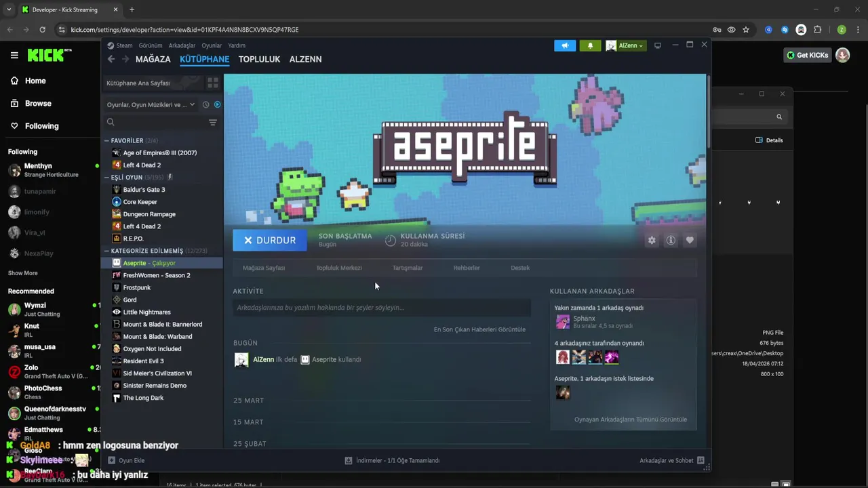Click Sphanx friend avatar
The height and width of the screenshot is (488, 868).
563,322
